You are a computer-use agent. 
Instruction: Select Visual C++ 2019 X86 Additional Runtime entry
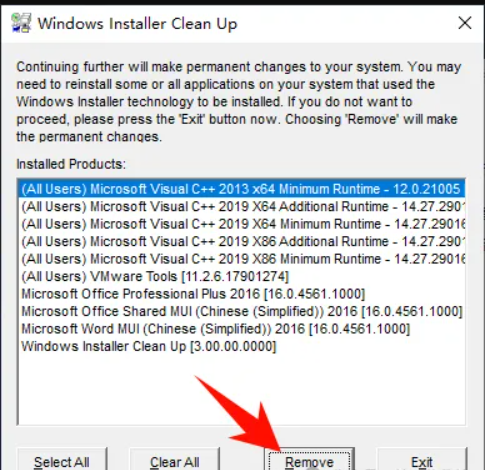click(242, 241)
